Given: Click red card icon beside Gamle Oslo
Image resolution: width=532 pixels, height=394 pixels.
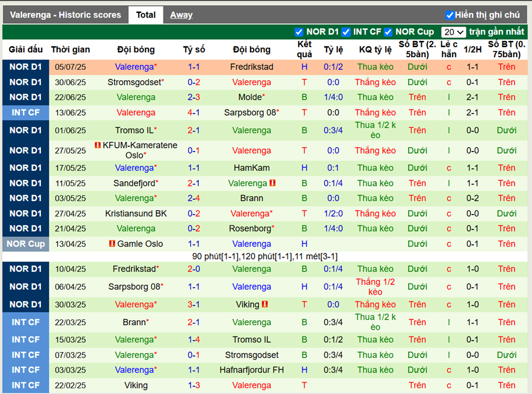Looking at the screenshot, I should (112, 244).
